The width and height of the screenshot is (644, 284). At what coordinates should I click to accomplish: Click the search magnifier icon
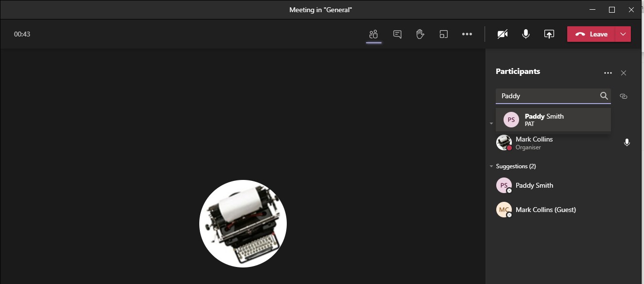(604, 96)
